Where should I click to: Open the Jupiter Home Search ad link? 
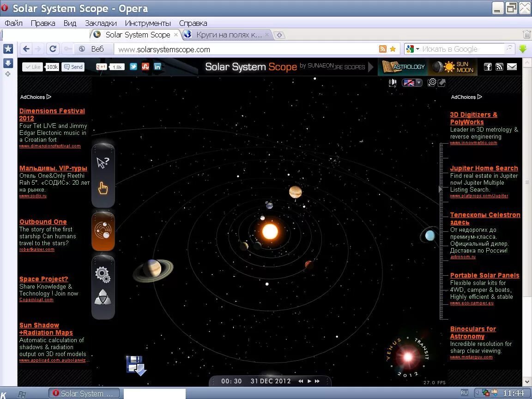tap(484, 168)
